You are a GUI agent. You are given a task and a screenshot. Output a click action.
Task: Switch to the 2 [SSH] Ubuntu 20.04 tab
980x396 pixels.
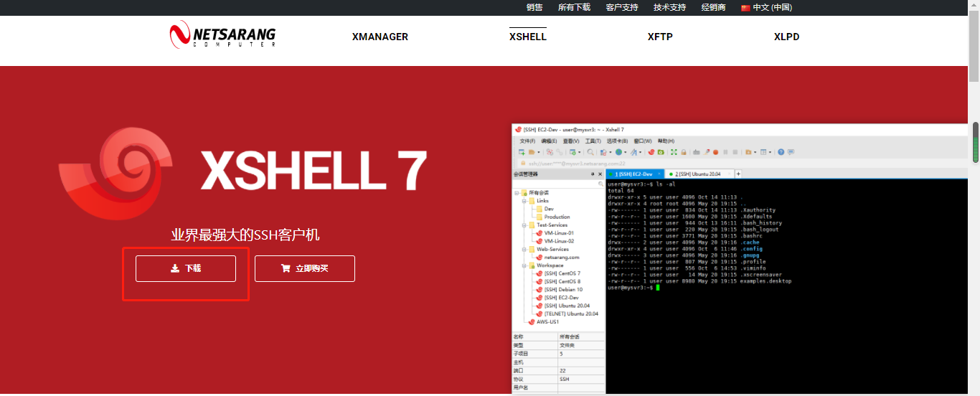(x=699, y=174)
